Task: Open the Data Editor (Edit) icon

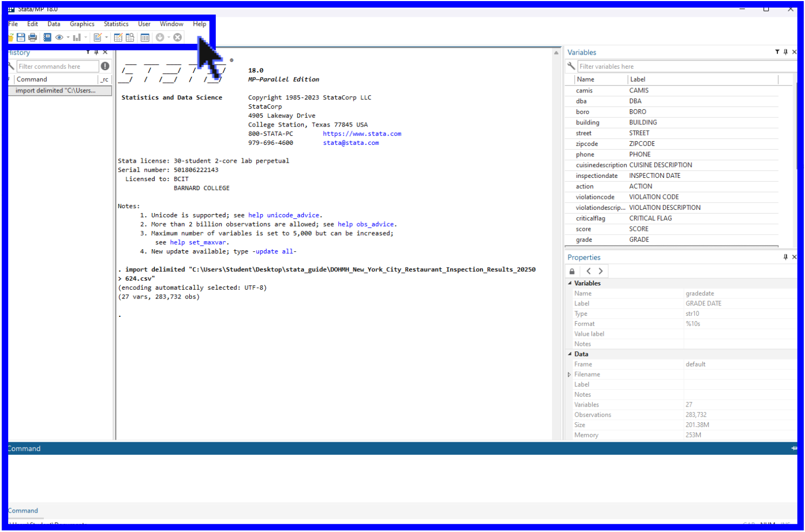Action: 118,37
